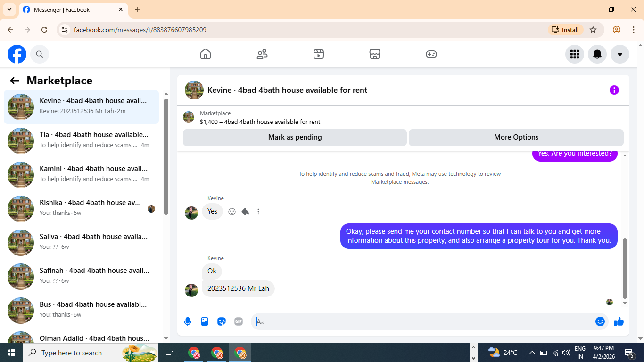Open the Bus conversation
The height and width of the screenshot is (362, 644).
(x=82, y=311)
